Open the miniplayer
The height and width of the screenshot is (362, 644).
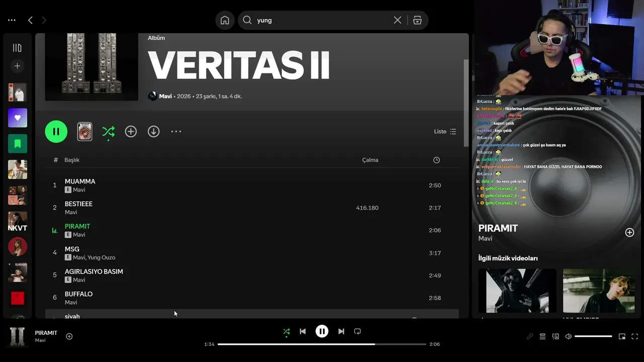point(622,336)
